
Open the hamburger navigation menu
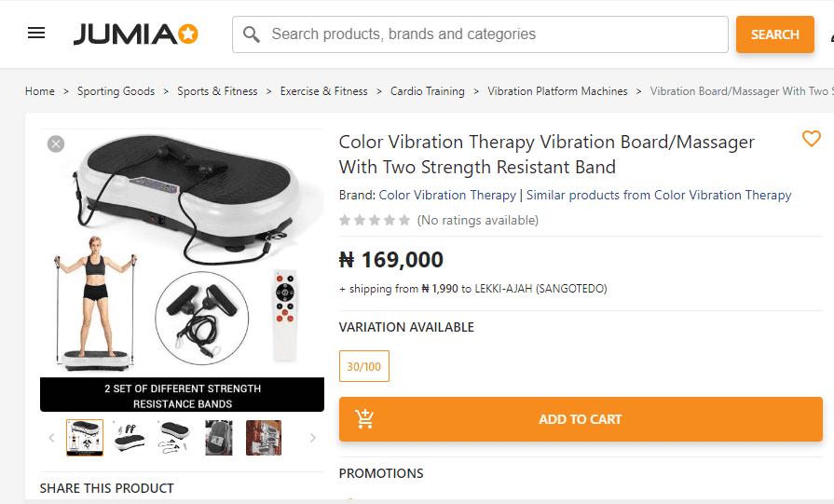[36, 34]
